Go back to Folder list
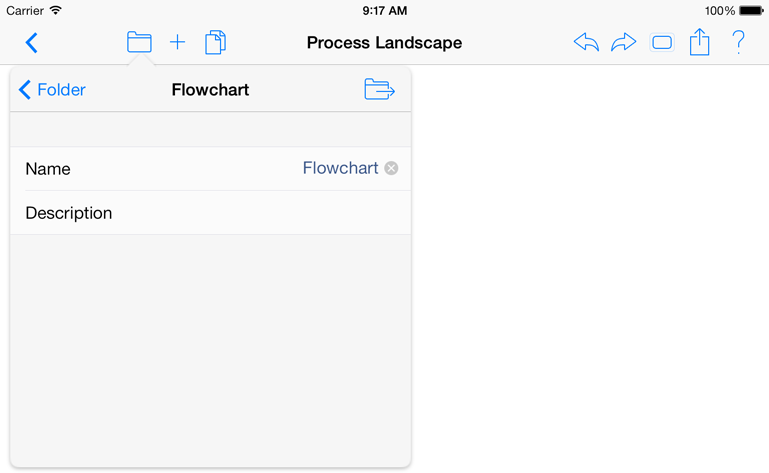Viewport: 769px width, 473px height. 52,90
